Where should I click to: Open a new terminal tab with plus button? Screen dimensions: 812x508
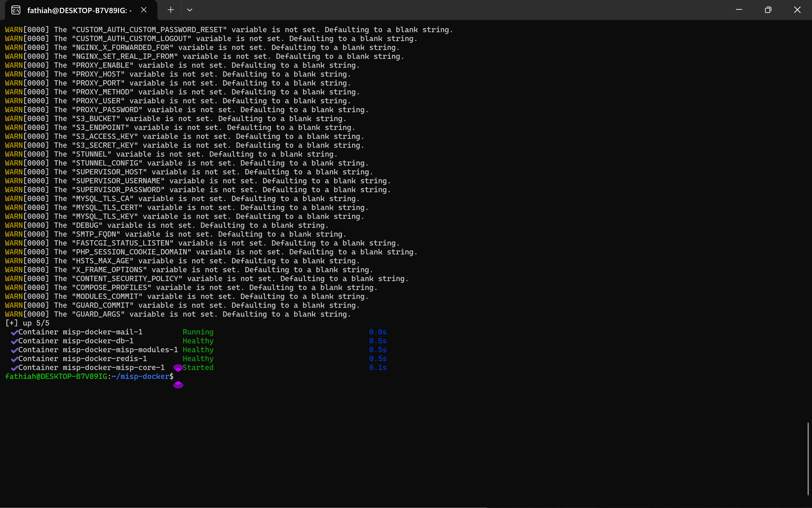coord(171,10)
